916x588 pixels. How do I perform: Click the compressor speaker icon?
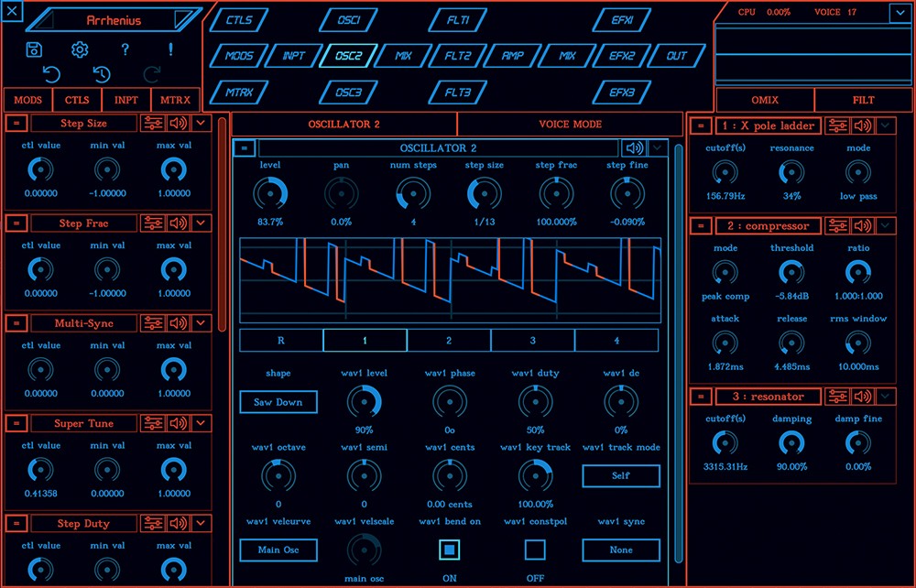coord(862,225)
